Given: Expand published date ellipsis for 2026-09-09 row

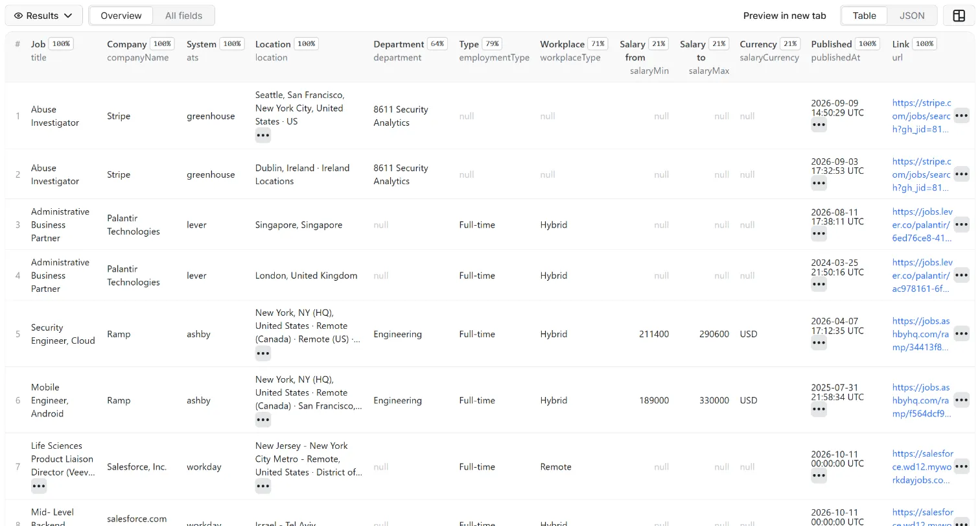Looking at the screenshot, I should click(819, 125).
